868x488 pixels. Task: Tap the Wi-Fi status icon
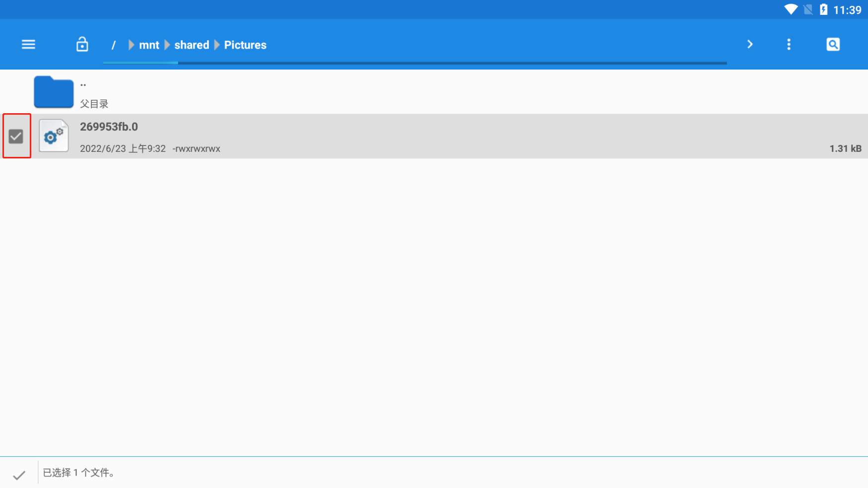point(790,9)
